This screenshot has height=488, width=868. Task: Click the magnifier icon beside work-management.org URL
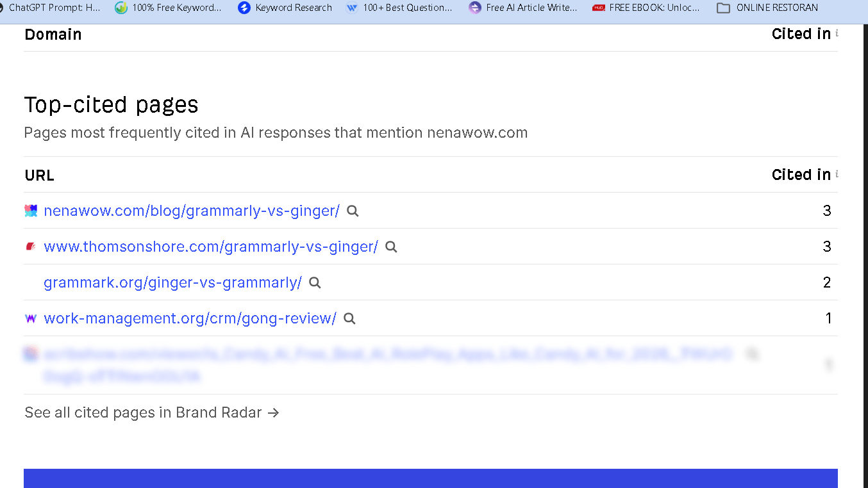(x=349, y=318)
